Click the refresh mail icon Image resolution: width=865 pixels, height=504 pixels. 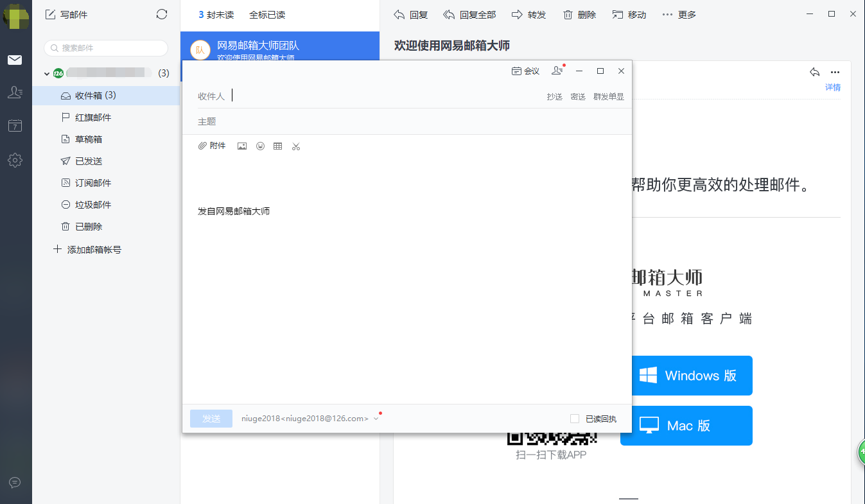pyautogui.click(x=162, y=14)
